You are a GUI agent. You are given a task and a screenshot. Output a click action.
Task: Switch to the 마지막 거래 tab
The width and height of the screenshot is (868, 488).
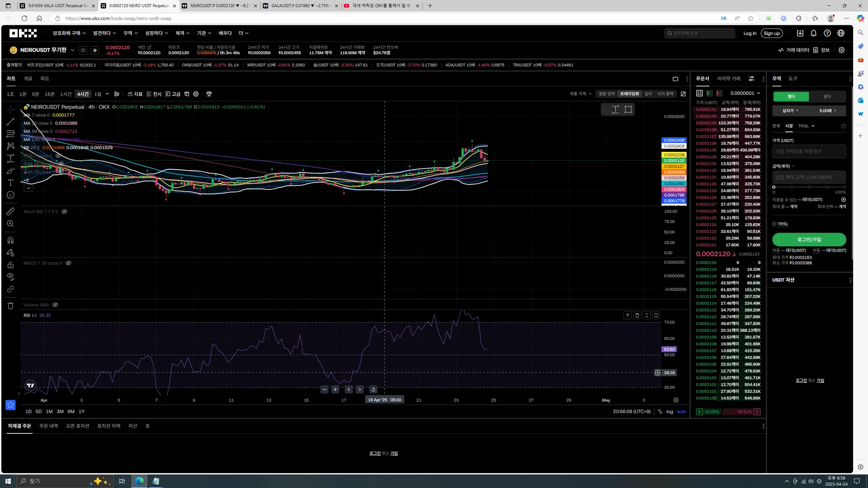(729, 79)
